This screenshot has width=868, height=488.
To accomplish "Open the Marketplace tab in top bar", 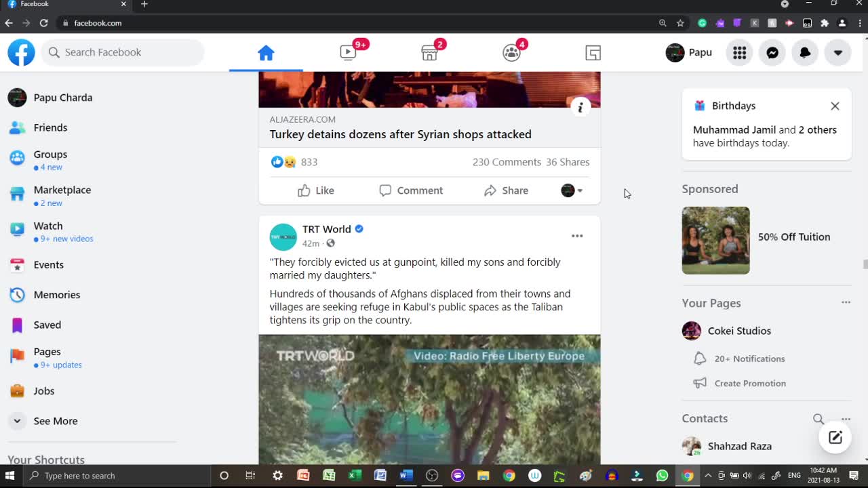I will (x=429, y=53).
